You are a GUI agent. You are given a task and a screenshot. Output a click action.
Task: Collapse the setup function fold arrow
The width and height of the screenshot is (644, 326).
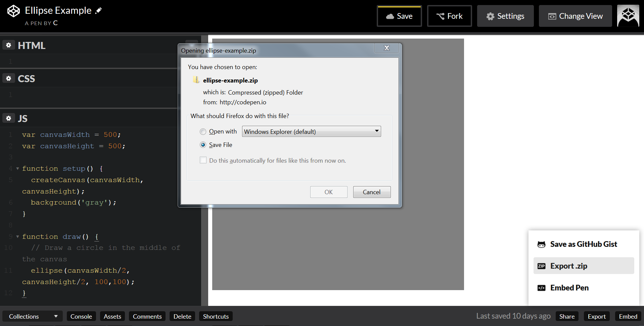17,168
